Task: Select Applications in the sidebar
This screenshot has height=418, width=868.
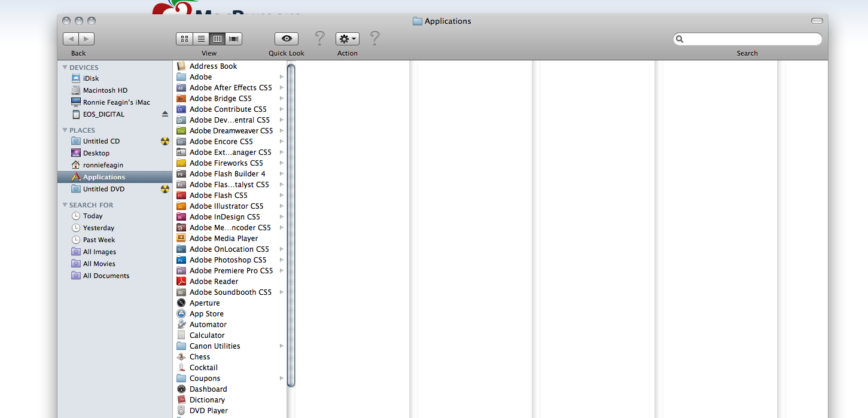Action: tap(115, 177)
